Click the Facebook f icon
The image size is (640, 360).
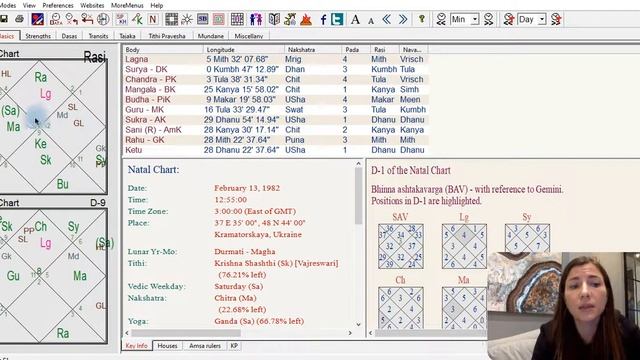click(x=323, y=19)
